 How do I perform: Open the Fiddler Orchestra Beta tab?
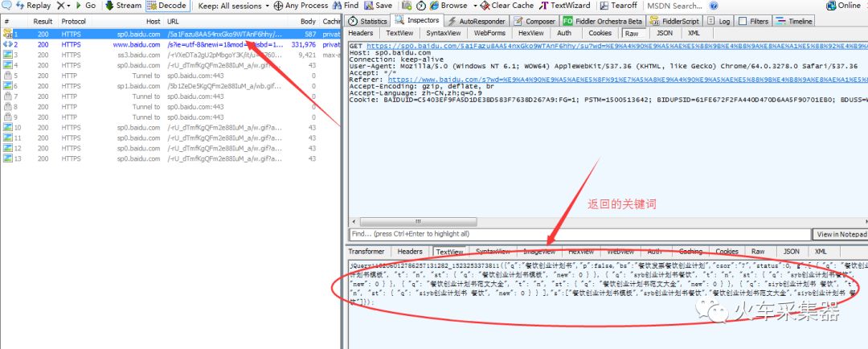coord(603,21)
